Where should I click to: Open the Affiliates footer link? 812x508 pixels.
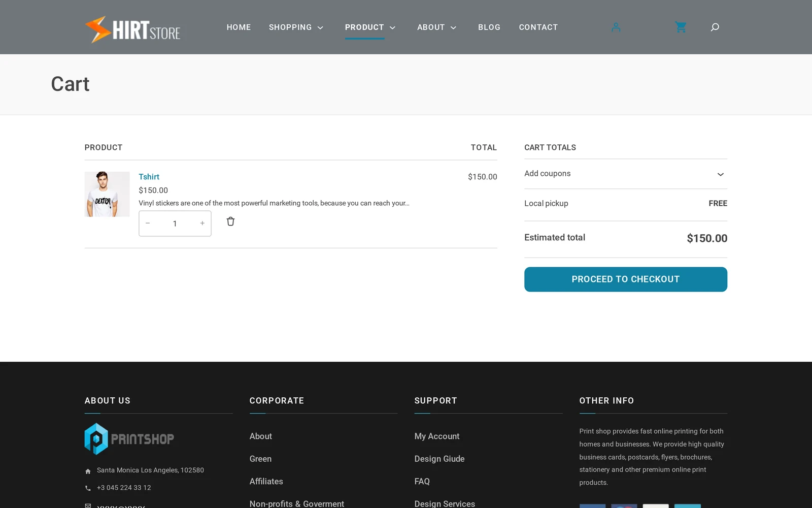pos(266,482)
